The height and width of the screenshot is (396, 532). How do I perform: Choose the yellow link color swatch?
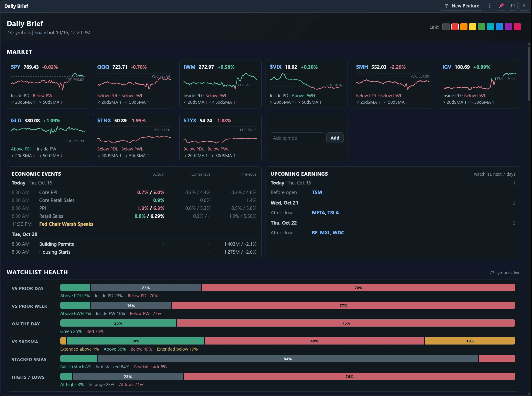pyautogui.click(x=473, y=27)
